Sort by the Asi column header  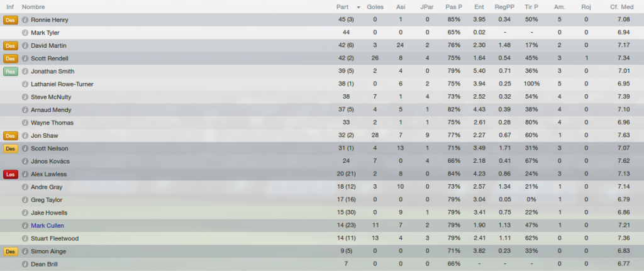(401, 7)
